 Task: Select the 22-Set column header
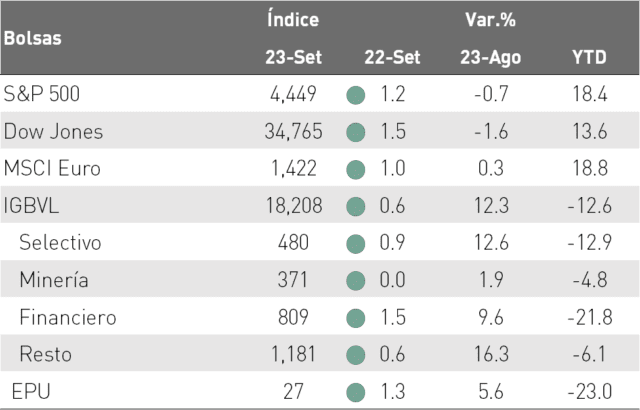pyautogui.click(x=392, y=57)
